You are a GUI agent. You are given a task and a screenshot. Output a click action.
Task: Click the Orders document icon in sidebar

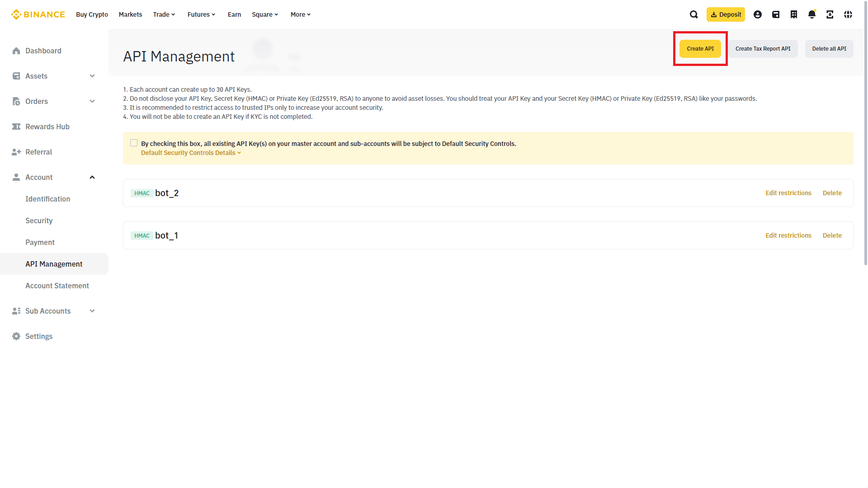[x=16, y=101]
